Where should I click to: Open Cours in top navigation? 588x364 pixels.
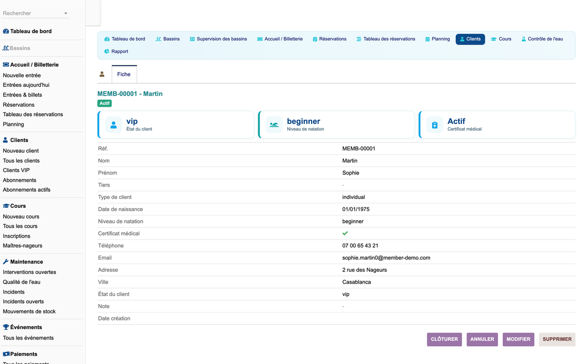pyautogui.click(x=501, y=39)
